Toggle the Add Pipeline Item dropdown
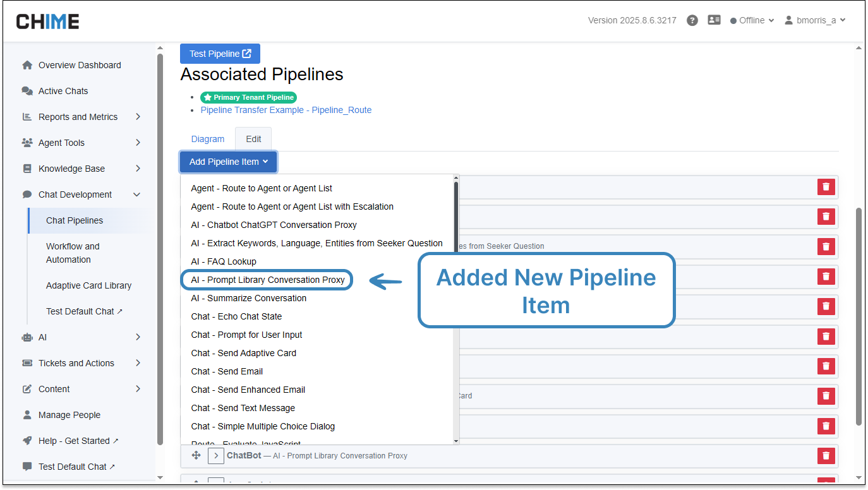The height and width of the screenshot is (490, 868). click(x=228, y=162)
